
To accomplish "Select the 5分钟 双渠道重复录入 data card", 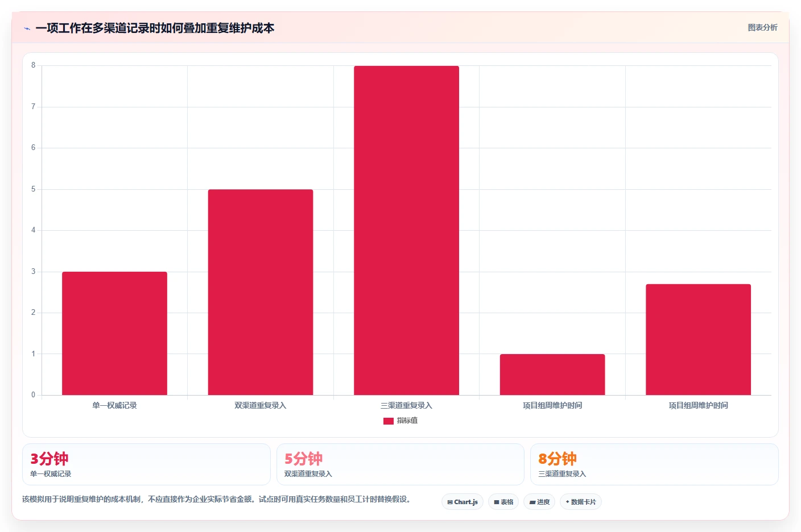I will point(400,464).
